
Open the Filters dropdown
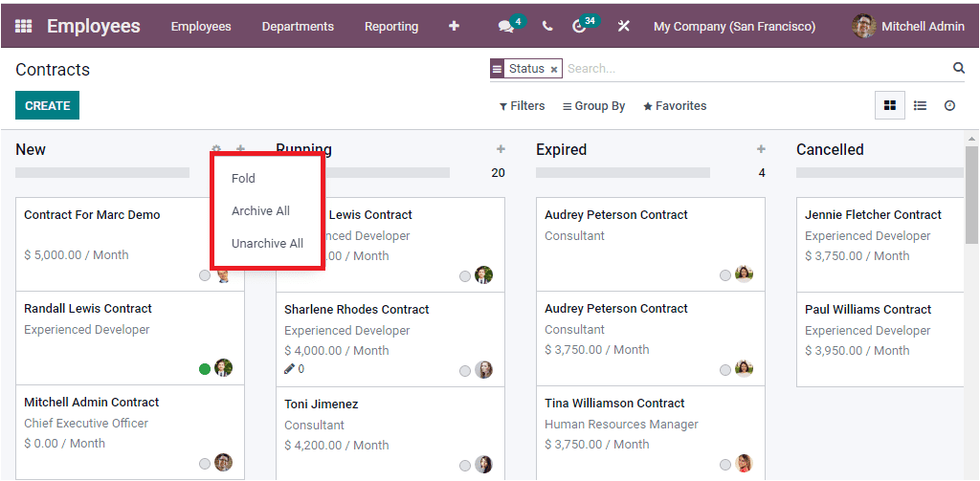[x=522, y=106]
